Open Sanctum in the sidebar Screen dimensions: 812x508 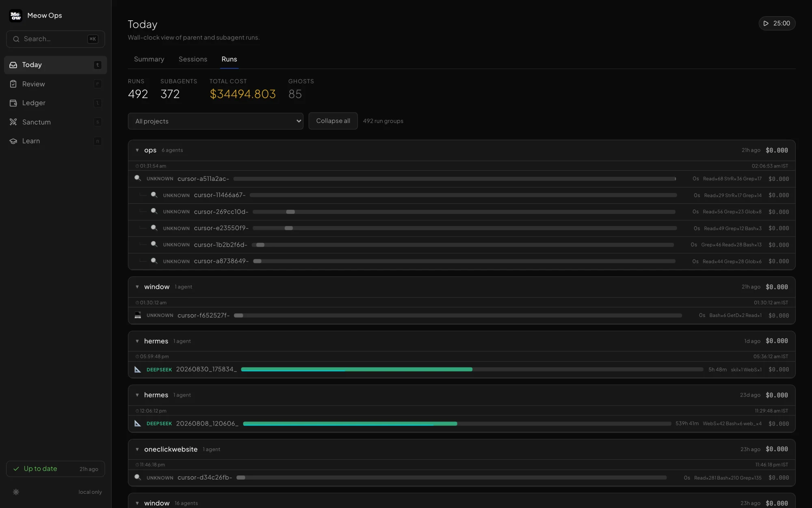(56, 122)
